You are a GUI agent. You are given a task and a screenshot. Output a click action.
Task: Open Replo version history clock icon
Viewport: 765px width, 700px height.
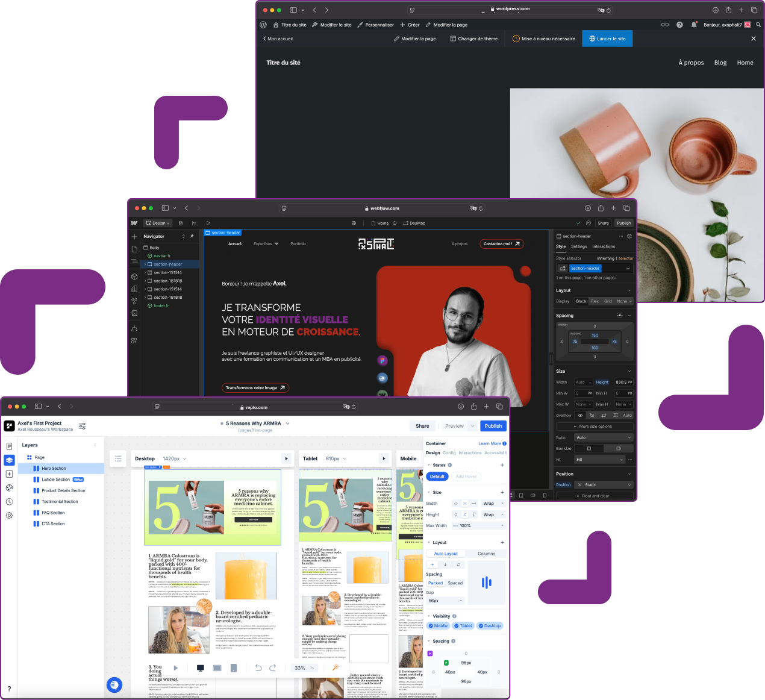click(9, 502)
